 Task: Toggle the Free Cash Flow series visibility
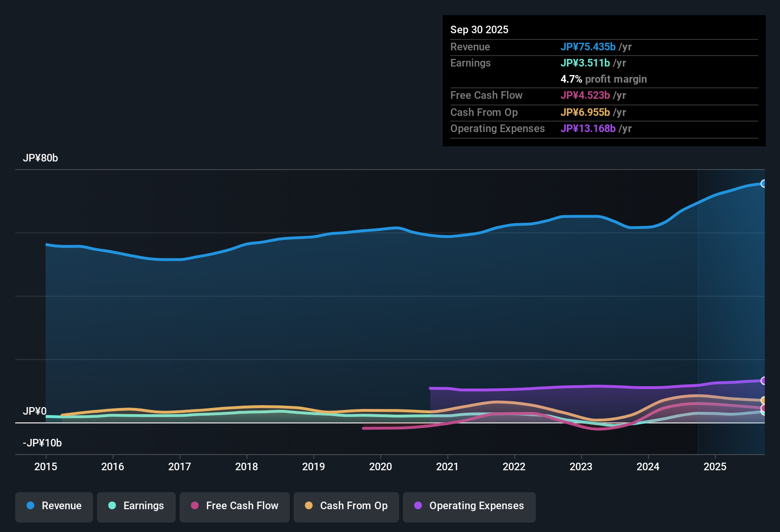[234, 506]
